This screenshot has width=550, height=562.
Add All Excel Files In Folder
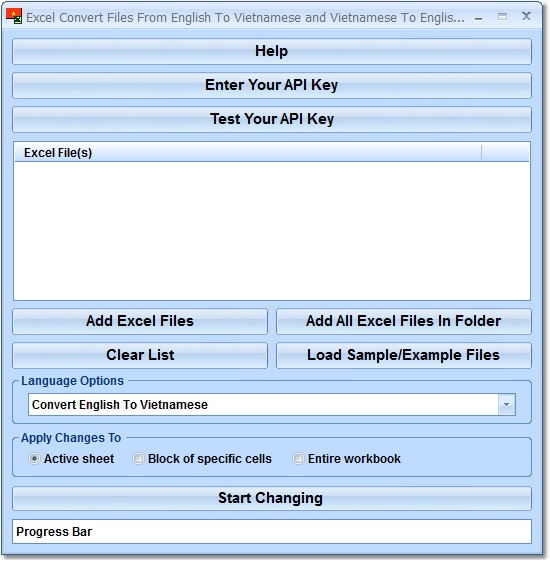point(403,321)
